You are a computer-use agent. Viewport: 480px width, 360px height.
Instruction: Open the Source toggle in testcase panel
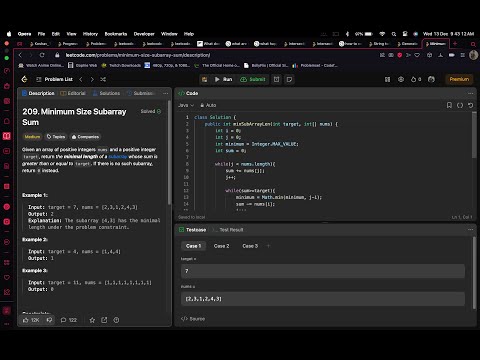tap(193, 319)
